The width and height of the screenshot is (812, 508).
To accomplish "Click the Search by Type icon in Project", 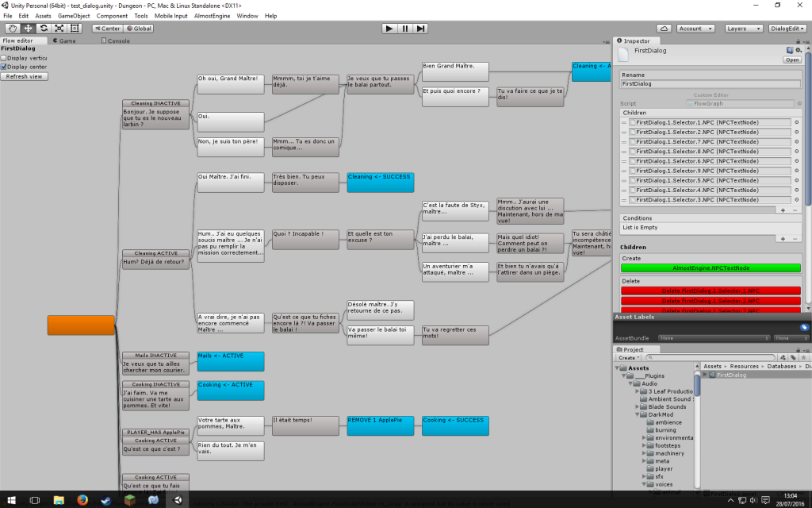I will 783,358.
